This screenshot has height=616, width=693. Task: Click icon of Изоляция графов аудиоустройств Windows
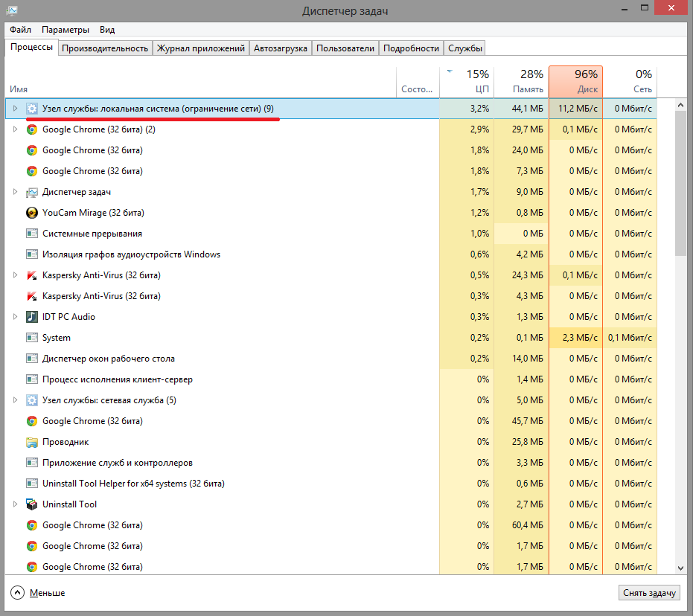point(32,254)
